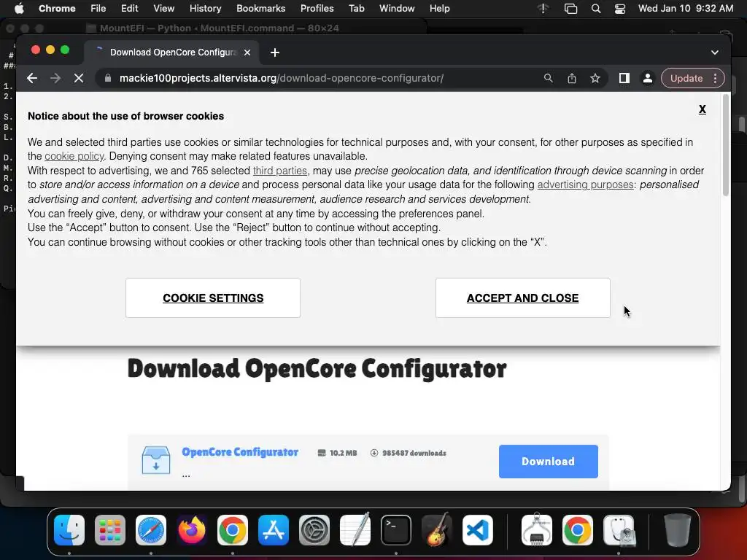Open the File menu
747x560 pixels.
tap(98, 9)
